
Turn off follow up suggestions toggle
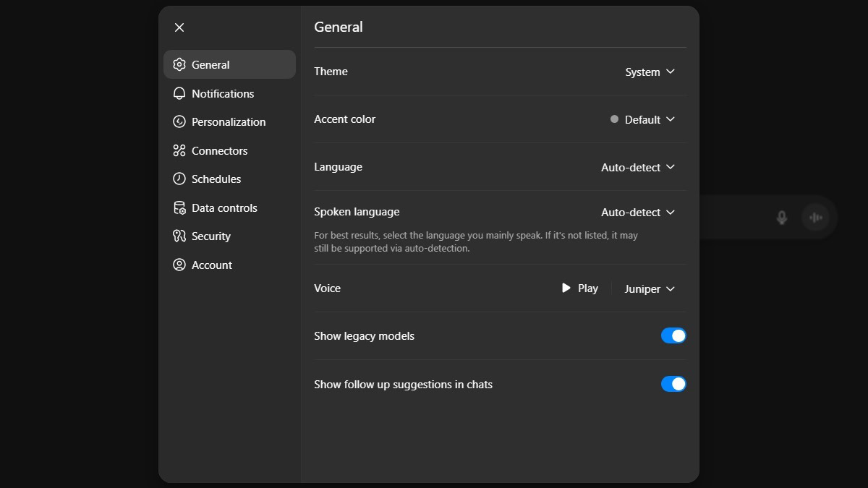pyautogui.click(x=673, y=384)
